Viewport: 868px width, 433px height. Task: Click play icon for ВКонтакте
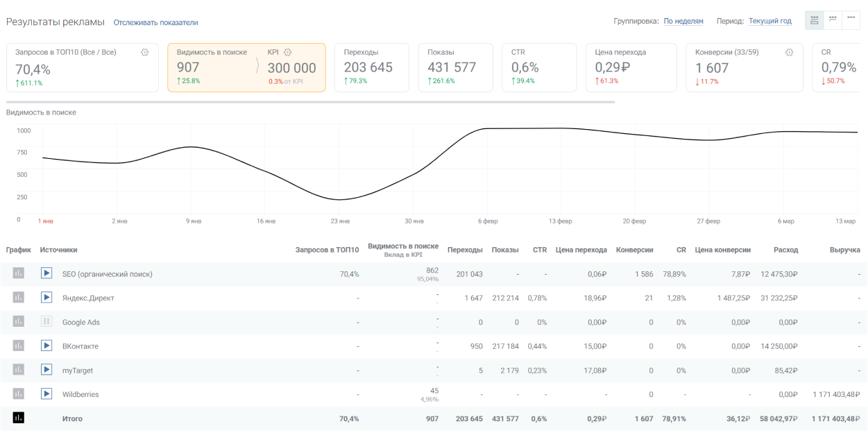pos(46,346)
